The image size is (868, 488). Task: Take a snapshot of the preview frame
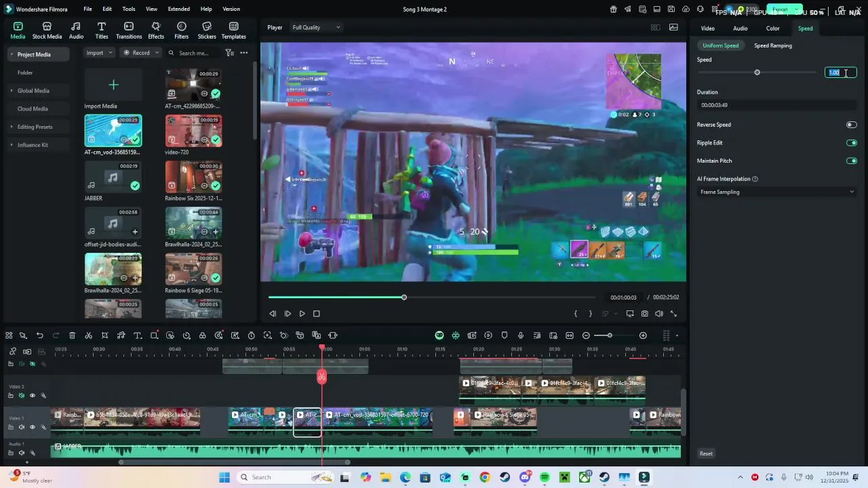[644, 314]
